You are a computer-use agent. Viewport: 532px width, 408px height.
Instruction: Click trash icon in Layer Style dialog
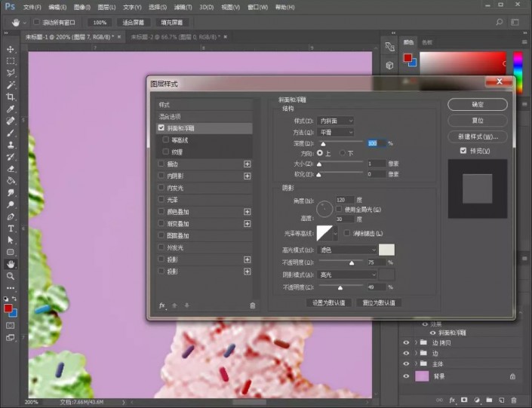[x=253, y=305]
